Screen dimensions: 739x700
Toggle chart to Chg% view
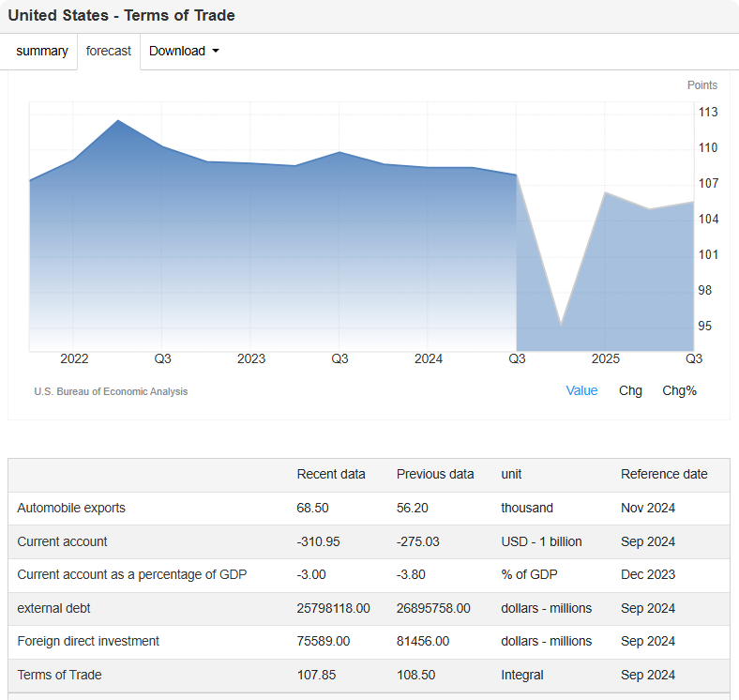click(679, 390)
